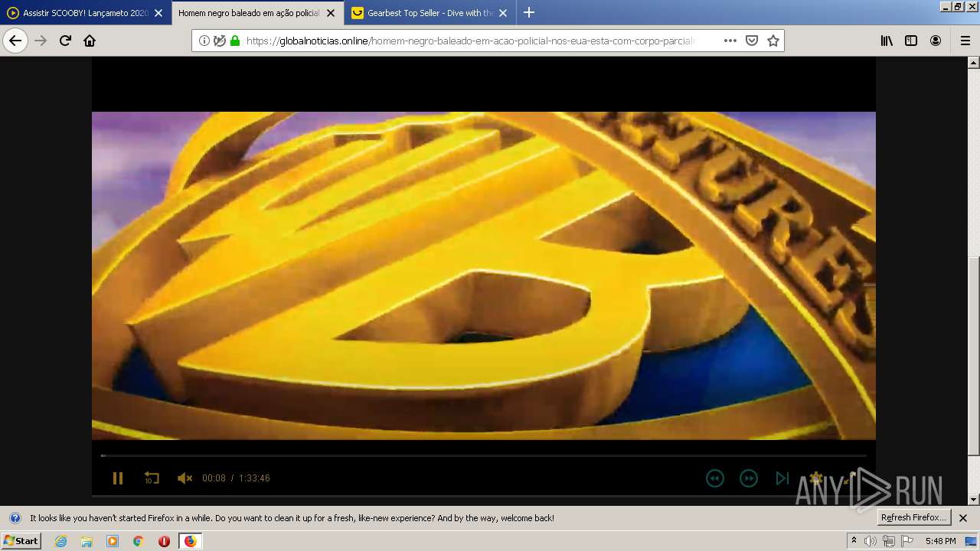Click page scrollbar up arrow

pyautogui.click(x=974, y=63)
